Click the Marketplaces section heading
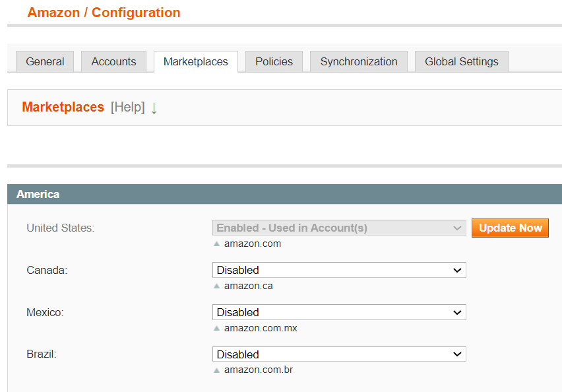 coord(63,107)
